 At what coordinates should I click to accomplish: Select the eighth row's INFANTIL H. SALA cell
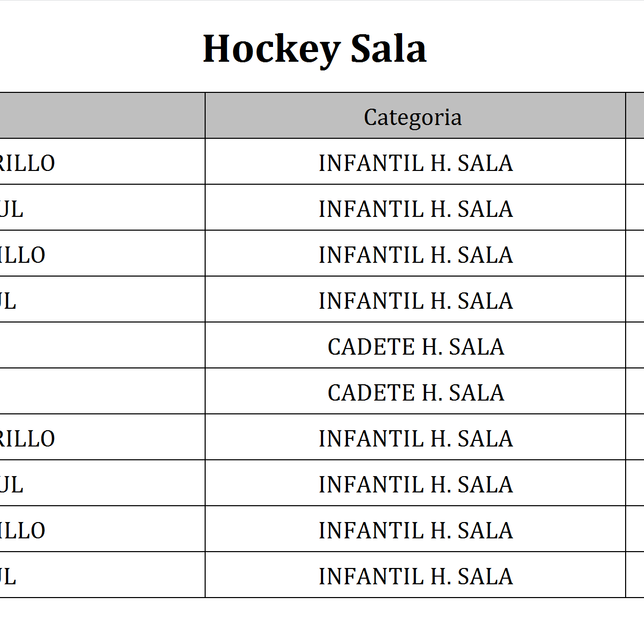[415, 485]
